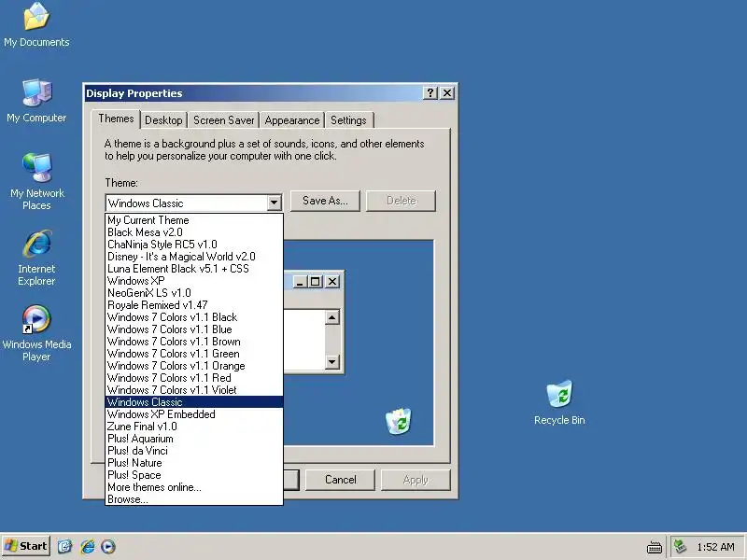The width and height of the screenshot is (747, 560).
Task: Open the Start menu
Action: click(26, 546)
